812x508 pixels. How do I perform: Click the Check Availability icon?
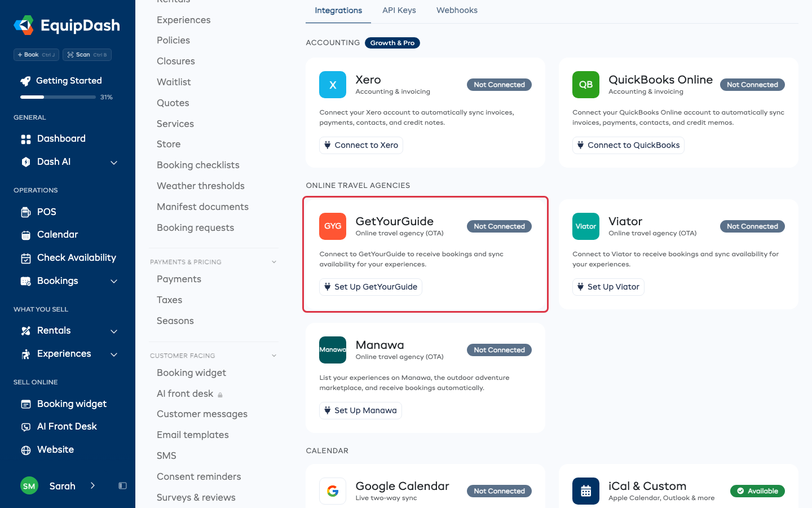click(26, 258)
